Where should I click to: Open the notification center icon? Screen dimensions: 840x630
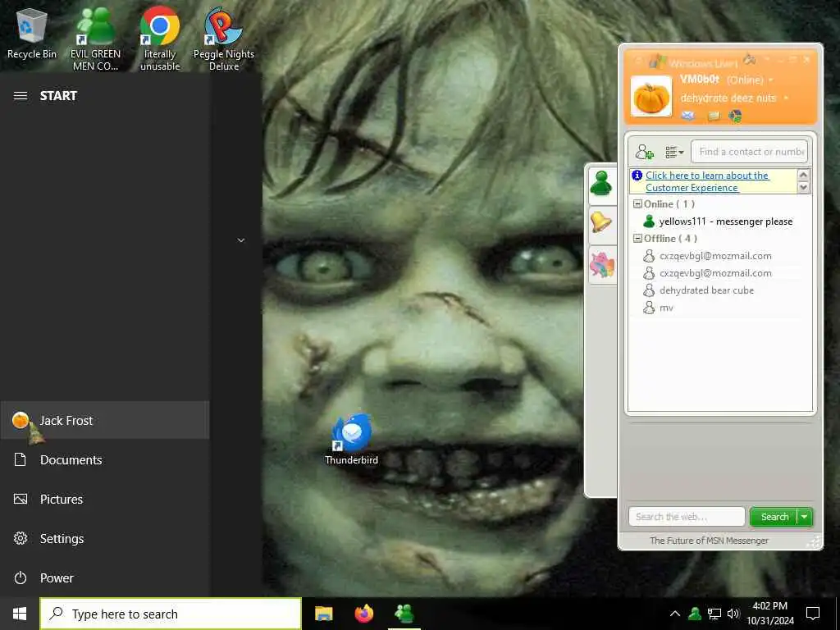tap(813, 614)
